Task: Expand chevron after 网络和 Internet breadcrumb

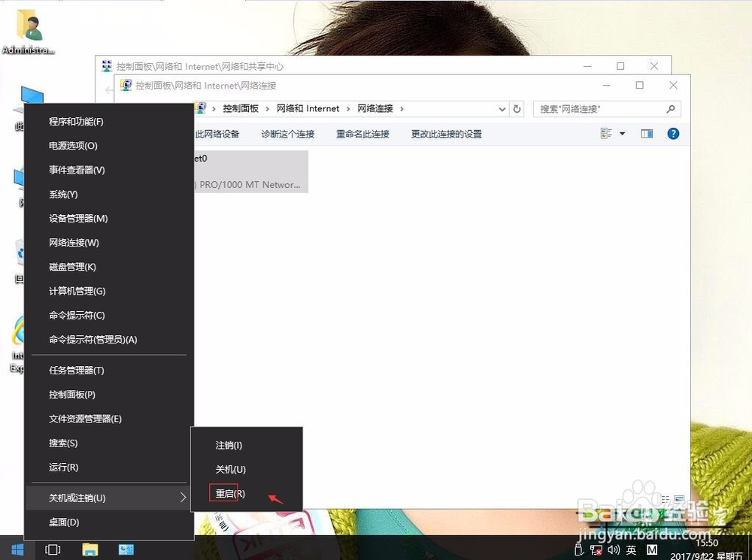Action: (x=348, y=109)
